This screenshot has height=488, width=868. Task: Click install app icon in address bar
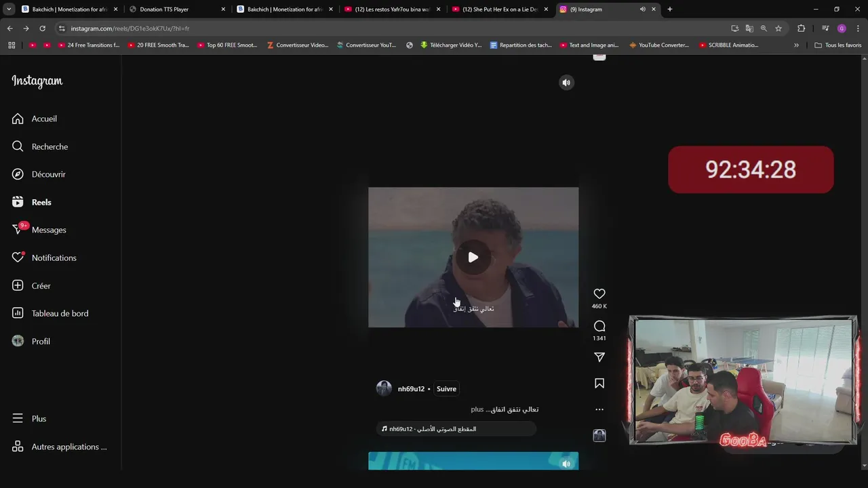click(734, 28)
